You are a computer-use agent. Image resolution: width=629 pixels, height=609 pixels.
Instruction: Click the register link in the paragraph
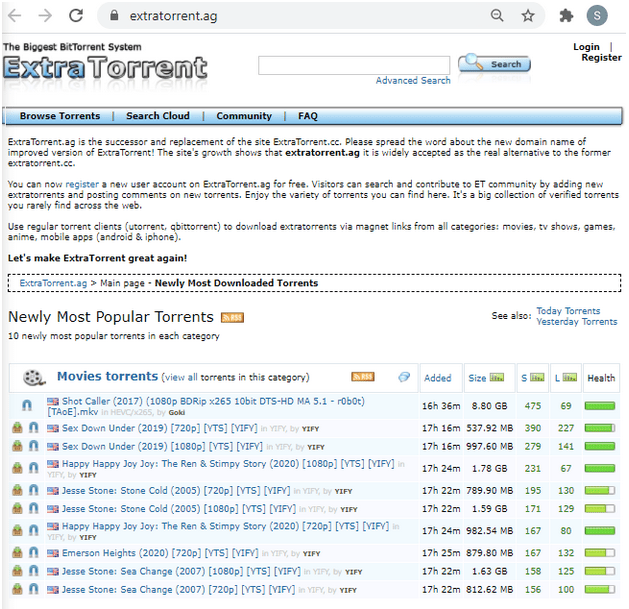[82, 184]
